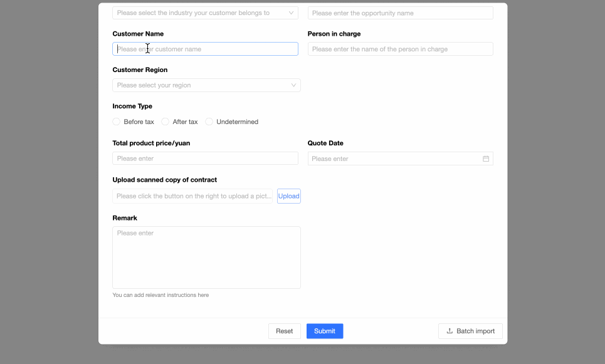605x364 pixels.
Task: Click the upload icon in Batch import
Action: [450, 331]
